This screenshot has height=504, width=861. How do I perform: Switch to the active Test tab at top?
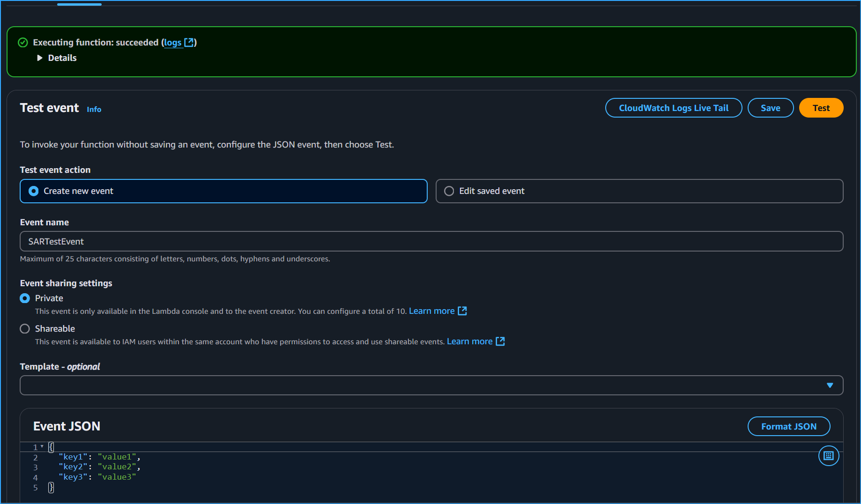79,4
